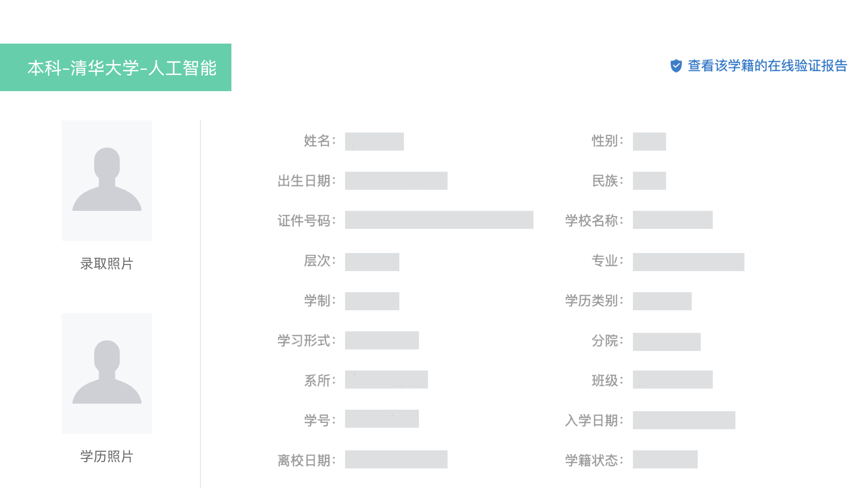Open the online verification report link
This screenshot has width=868, height=488.
point(767,66)
